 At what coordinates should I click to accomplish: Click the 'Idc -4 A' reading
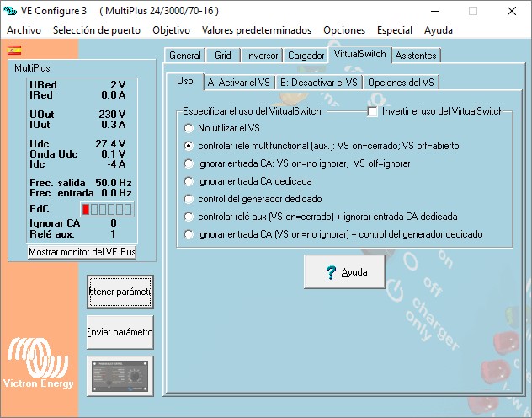(x=77, y=164)
